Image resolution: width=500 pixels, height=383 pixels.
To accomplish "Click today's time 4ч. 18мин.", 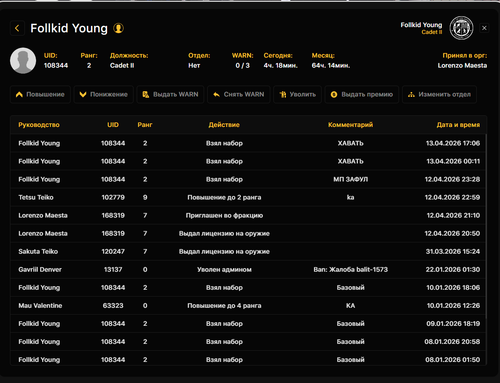I will point(281,66).
